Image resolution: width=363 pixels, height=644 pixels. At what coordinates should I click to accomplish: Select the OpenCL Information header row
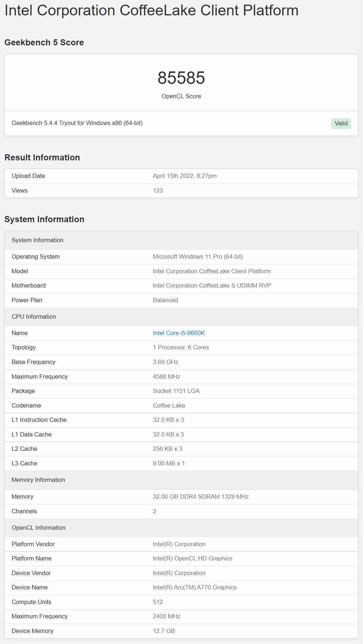tap(181, 528)
